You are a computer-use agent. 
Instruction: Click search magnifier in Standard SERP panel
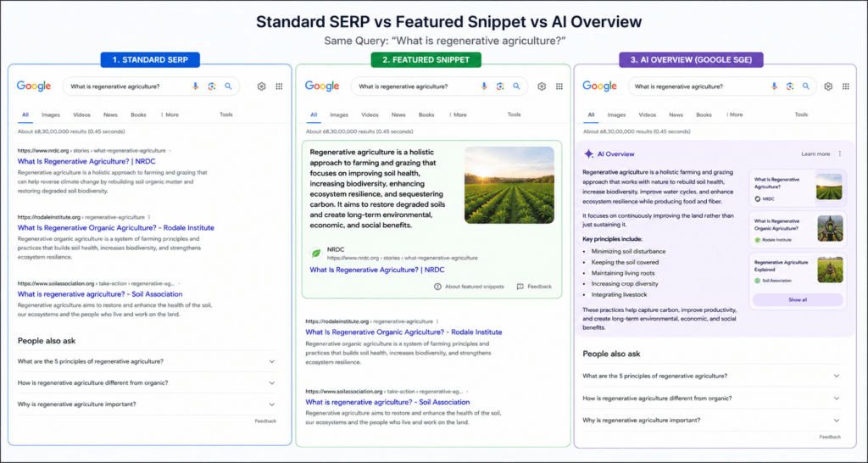(x=228, y=86)
